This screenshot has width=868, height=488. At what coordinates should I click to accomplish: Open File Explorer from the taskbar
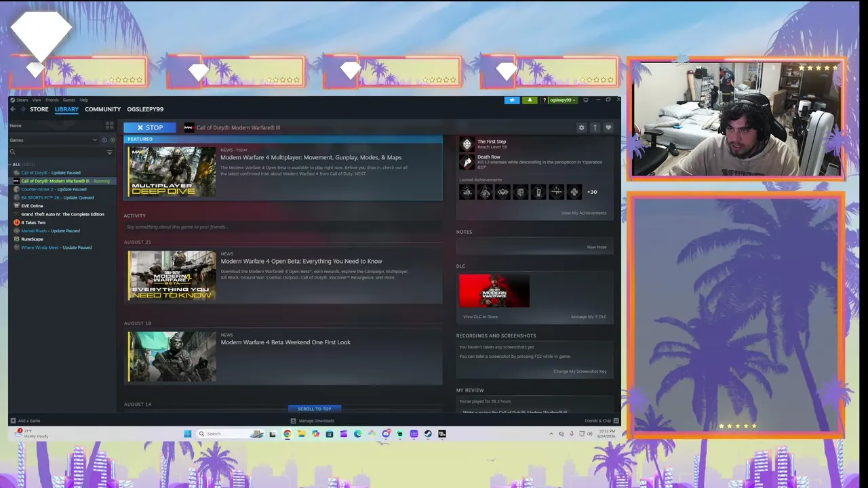pos(301,434)
